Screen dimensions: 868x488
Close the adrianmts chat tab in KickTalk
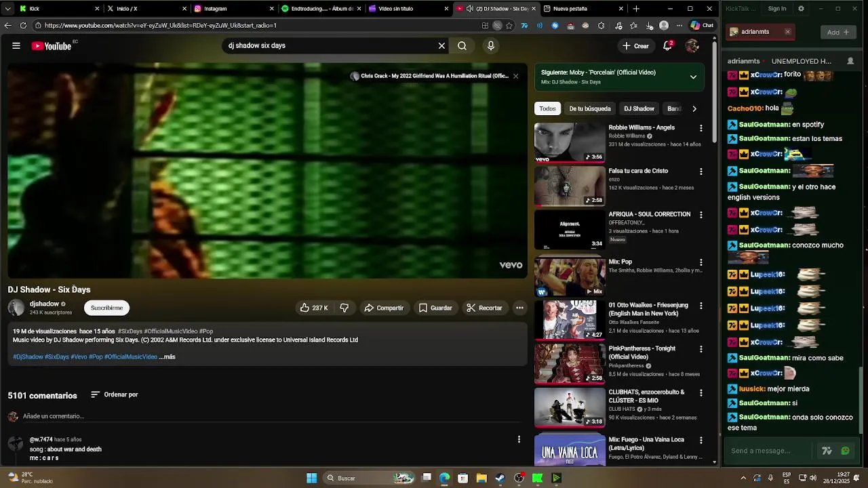(x=787, y=32)
